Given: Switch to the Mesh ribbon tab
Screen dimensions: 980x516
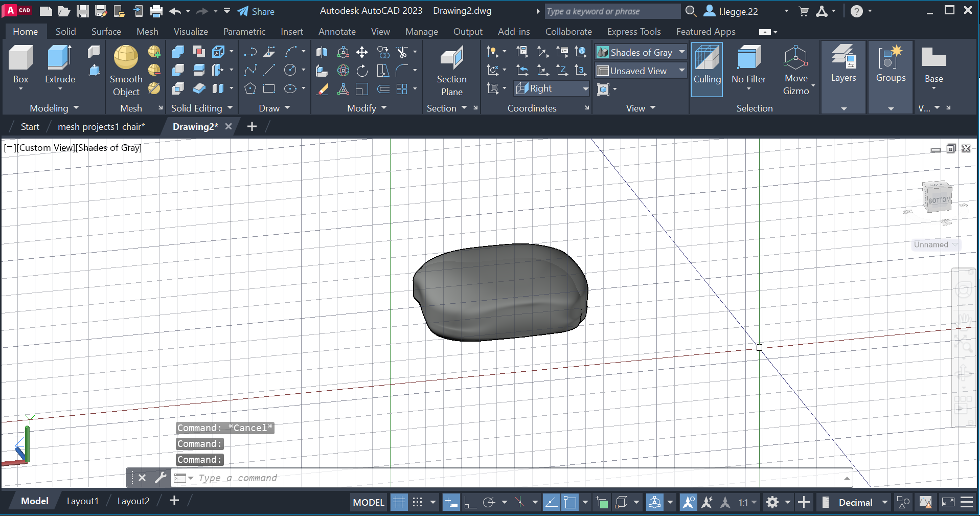Looking at the screenshot, I should tap(147, 31).
